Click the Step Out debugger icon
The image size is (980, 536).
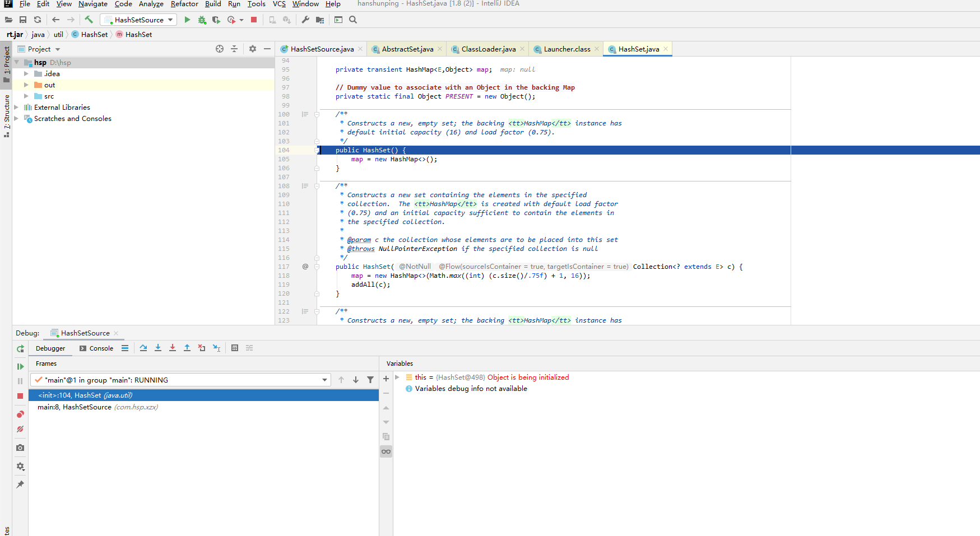pos(187,348)
